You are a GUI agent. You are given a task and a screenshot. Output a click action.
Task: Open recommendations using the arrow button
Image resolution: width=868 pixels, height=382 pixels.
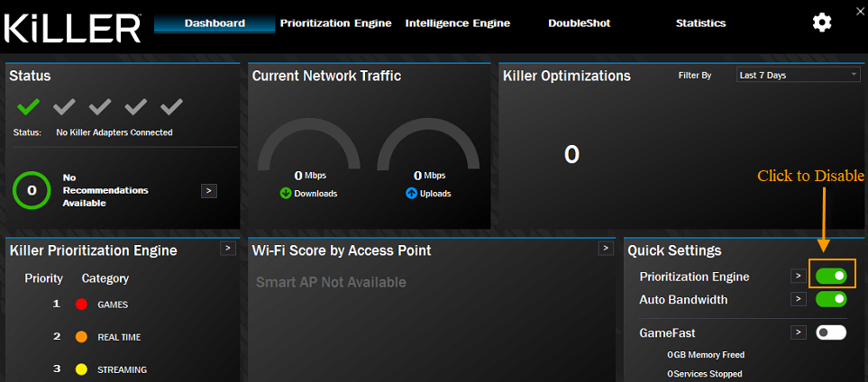(208, 190)
